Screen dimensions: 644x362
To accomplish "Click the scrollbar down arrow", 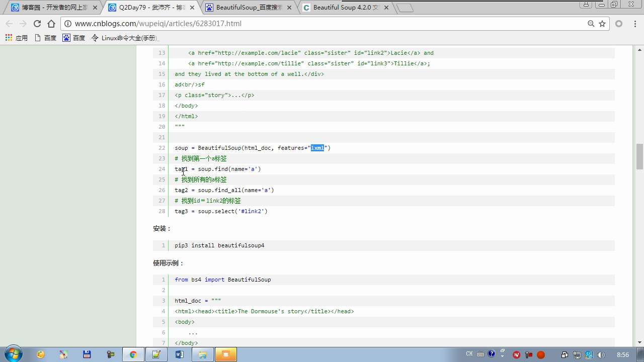I will 639,342.
